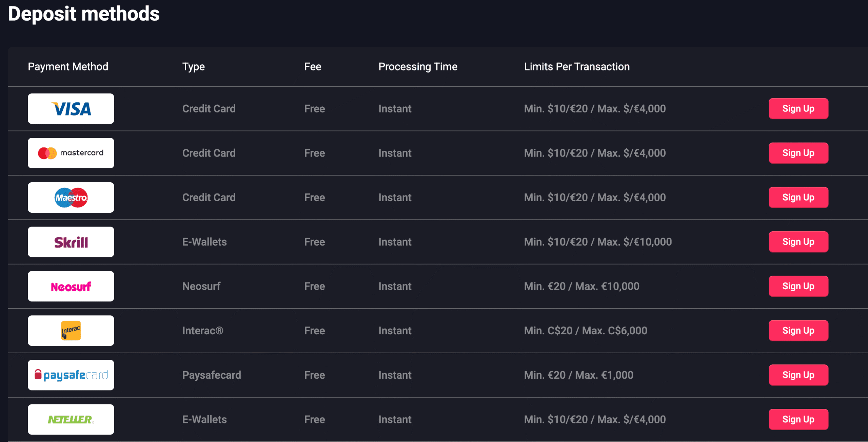The height and width of the screenshot is (442, 868).
Task: Click the Fee column header
Action: pos(313,67)
